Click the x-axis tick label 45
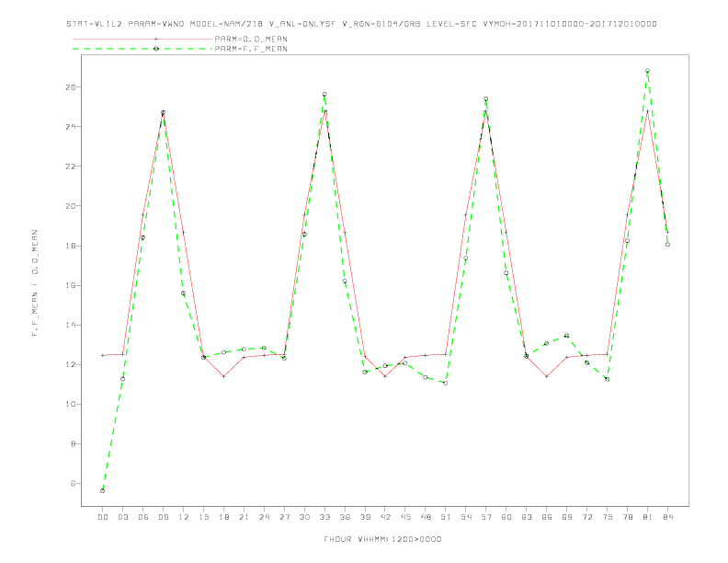The height and width of the screenshot is (563, 728). coord(405,517)
